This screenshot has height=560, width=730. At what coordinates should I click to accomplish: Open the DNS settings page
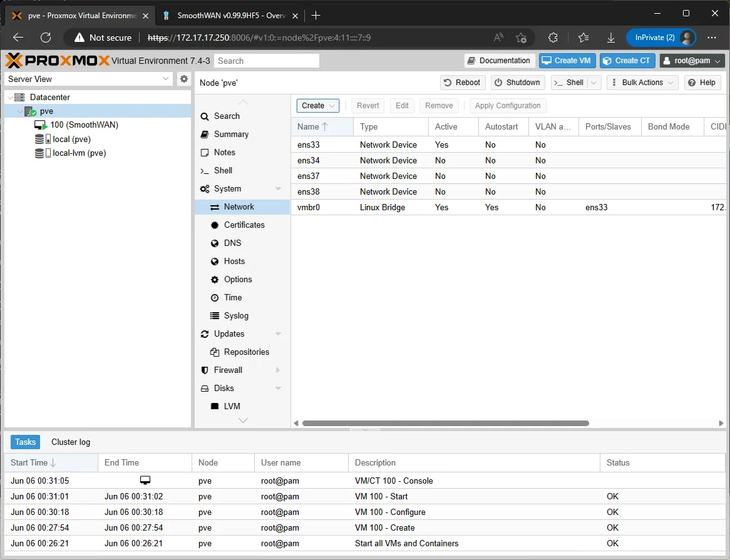tap(242, 243)
